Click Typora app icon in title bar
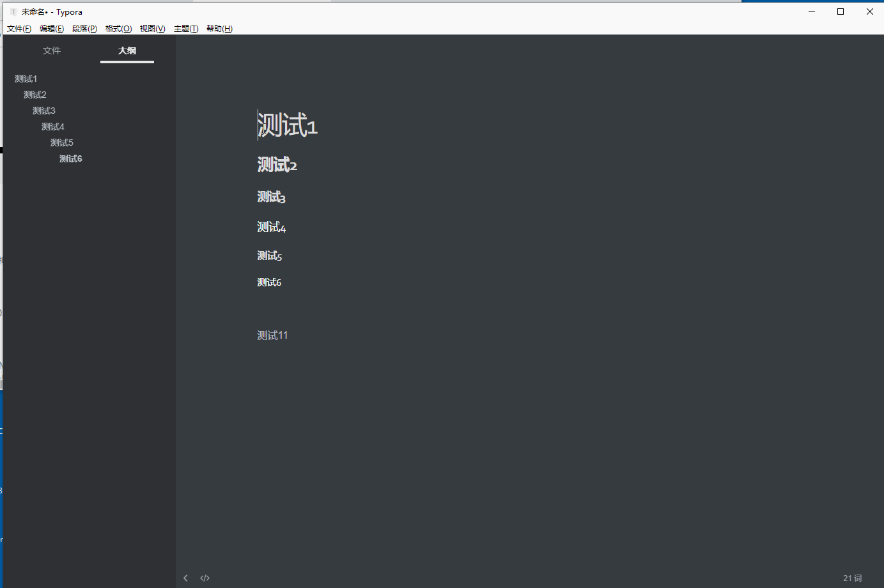 13,12
